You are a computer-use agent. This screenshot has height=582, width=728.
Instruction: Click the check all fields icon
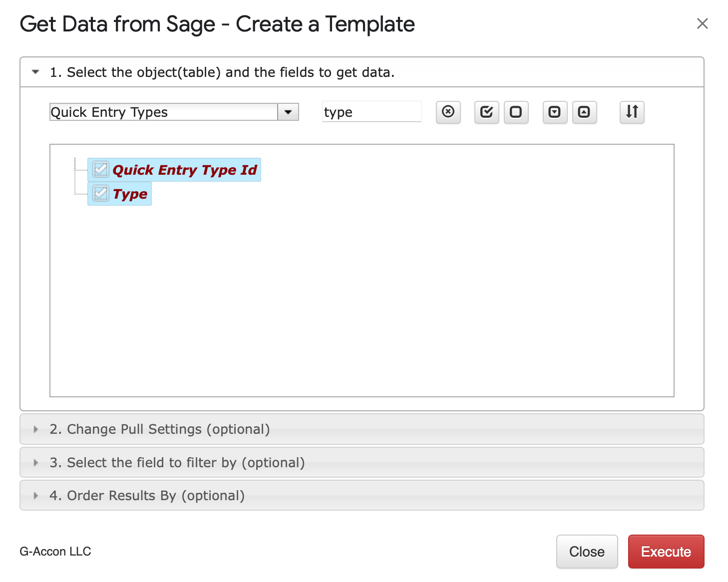[x=486, y=112]
